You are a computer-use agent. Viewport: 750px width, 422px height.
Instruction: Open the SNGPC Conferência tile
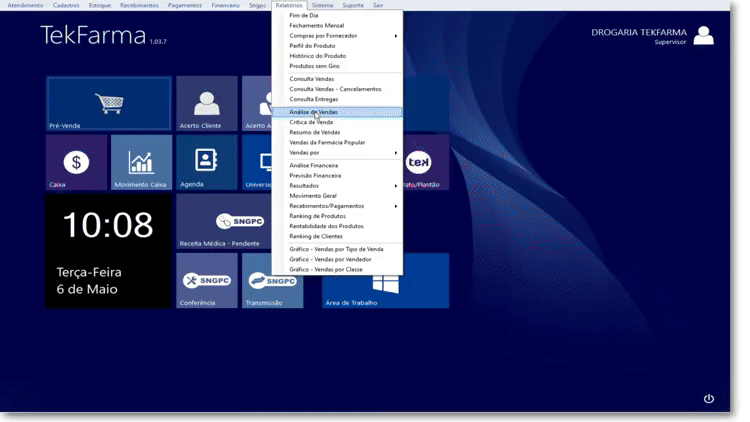point(207,281)
